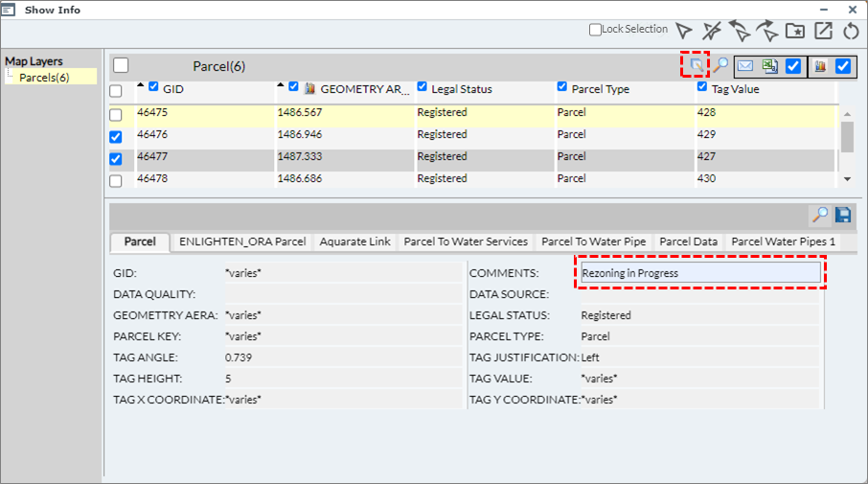Screen dimensions: 868x484
Task: Enable the Lock Selection checkbox
Action: pos(595,30)
